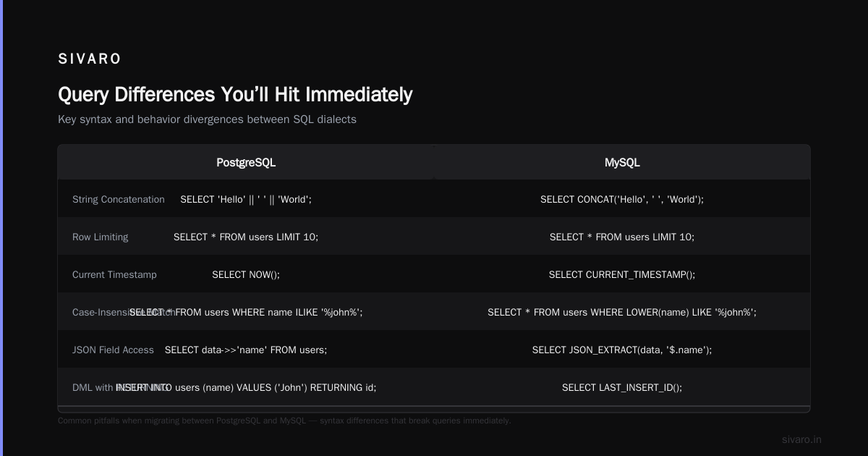This screenshot has width=868, height=456.
Task: Click the PostgreSQL SELECT NOW() query
Action: click(246, 274)
